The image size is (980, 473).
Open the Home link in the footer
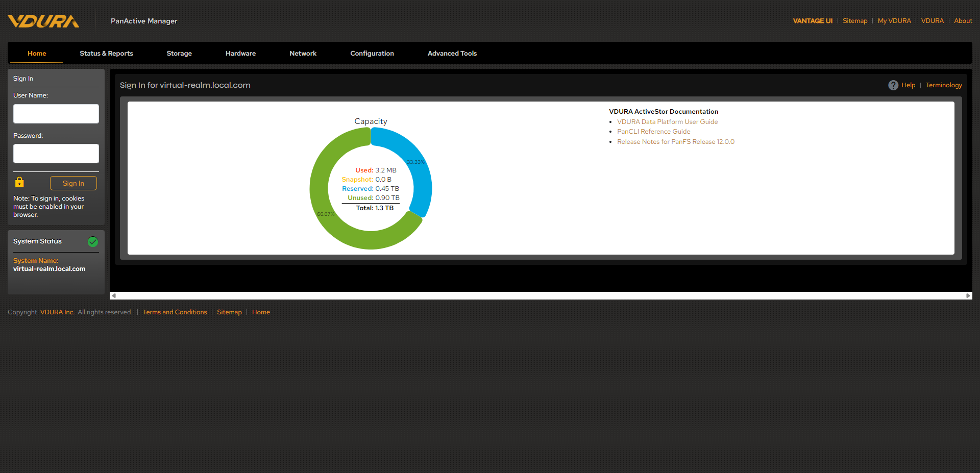pyautogui.click(x=261, y=312)
